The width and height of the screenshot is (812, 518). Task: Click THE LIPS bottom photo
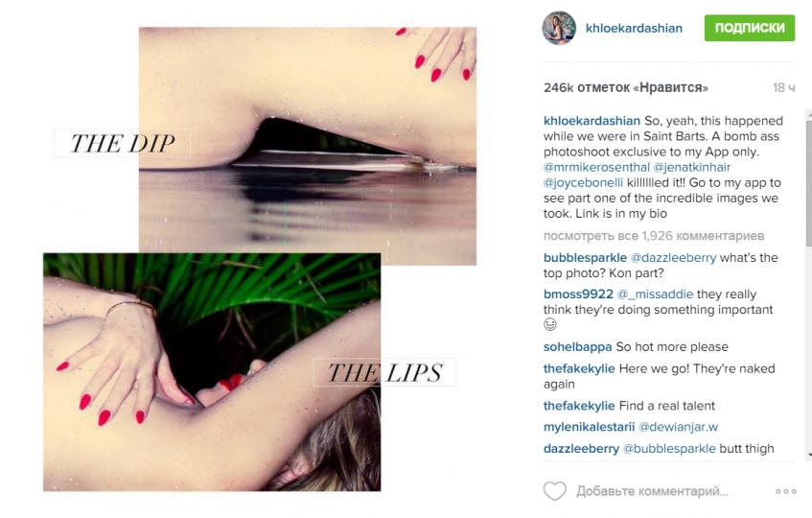tap(212, 372)
